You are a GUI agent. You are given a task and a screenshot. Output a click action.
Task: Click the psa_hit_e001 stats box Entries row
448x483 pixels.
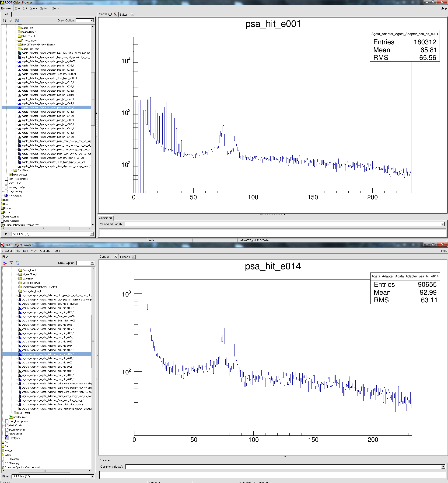tap(404, 42)
